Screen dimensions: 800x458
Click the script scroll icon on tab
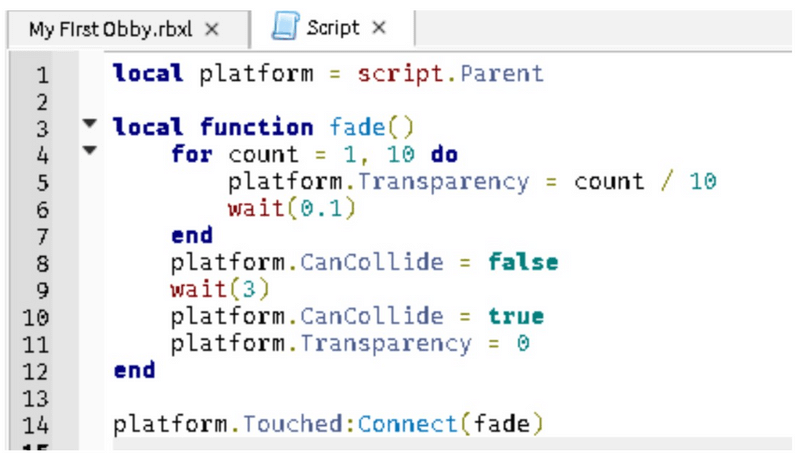tap(285, 26)
